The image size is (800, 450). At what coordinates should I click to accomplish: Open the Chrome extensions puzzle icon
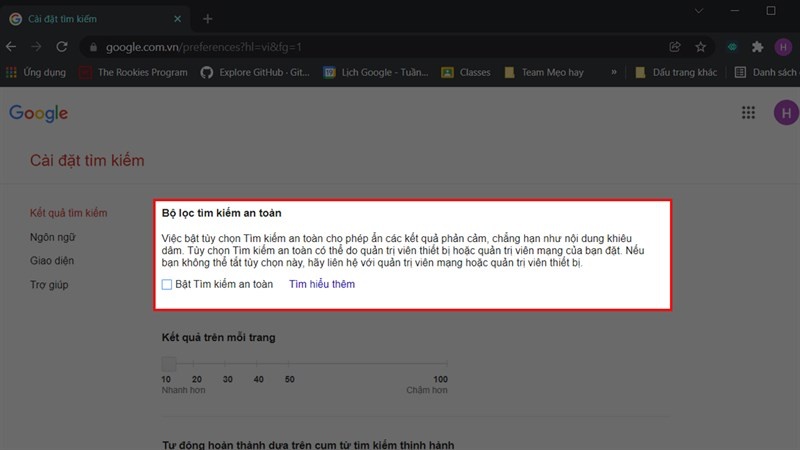point(757,47)
